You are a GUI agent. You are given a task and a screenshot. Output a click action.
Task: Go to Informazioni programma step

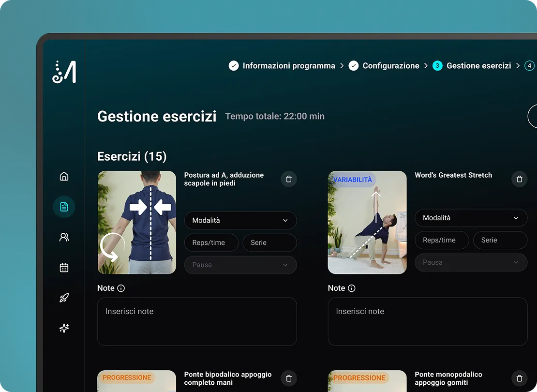tap(289, 65)
